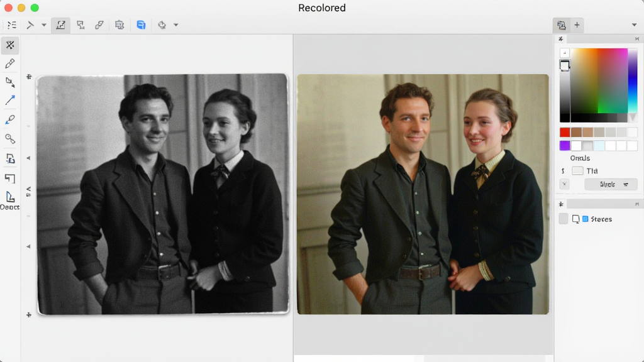Click the outlined square icon next to Staves
The width and height of the screenshot is (644, 362).
576,219
